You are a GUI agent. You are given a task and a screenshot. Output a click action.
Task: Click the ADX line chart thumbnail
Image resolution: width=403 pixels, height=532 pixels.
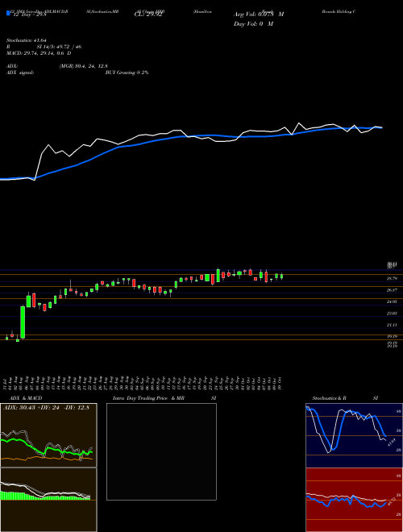point(48,435)
